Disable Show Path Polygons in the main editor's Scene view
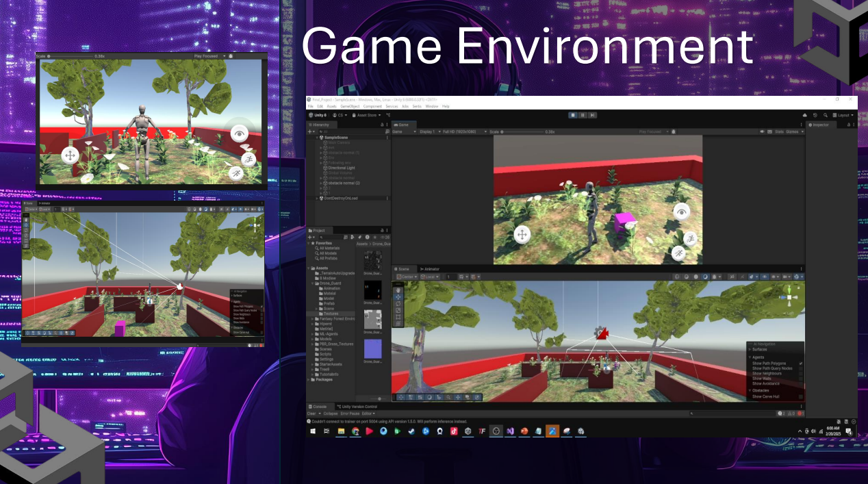 coord(801,364)
